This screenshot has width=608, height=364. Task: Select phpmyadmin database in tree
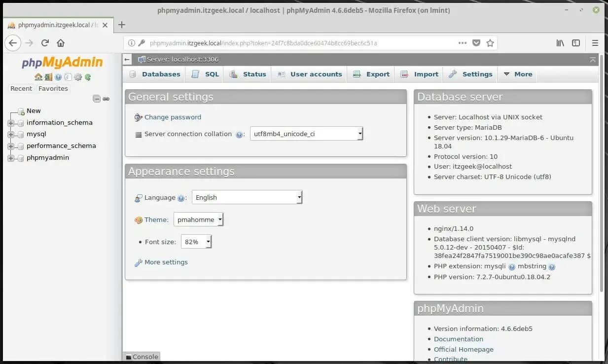coord(48,158)
